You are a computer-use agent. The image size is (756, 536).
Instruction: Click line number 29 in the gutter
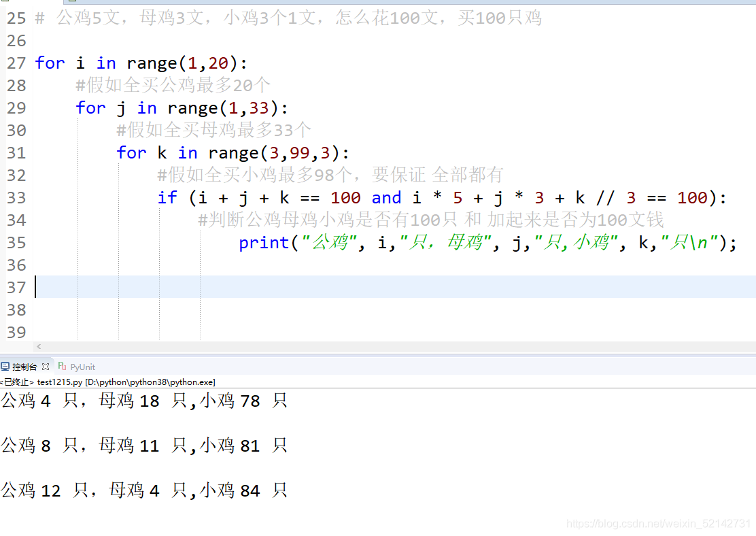[x=16, y=108]
